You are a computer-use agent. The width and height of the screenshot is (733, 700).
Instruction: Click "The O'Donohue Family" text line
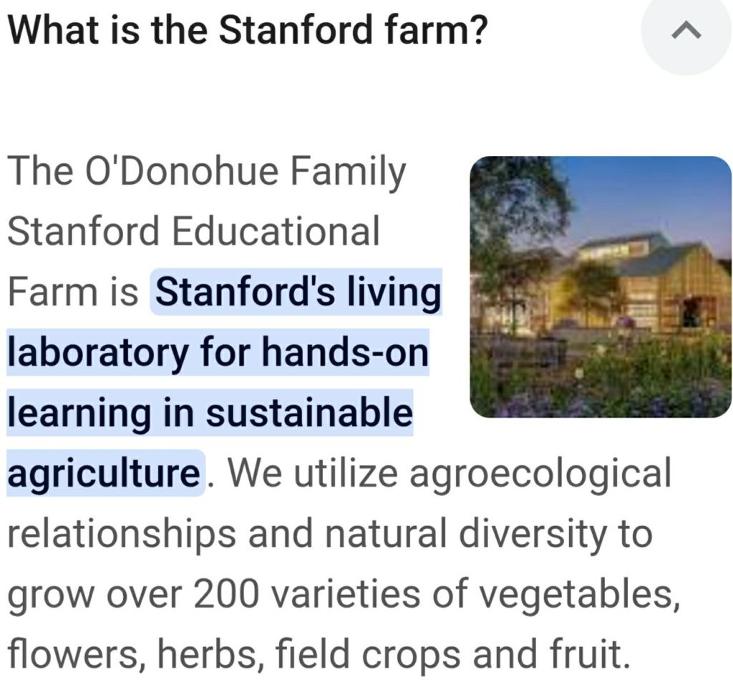click(206, 172)
